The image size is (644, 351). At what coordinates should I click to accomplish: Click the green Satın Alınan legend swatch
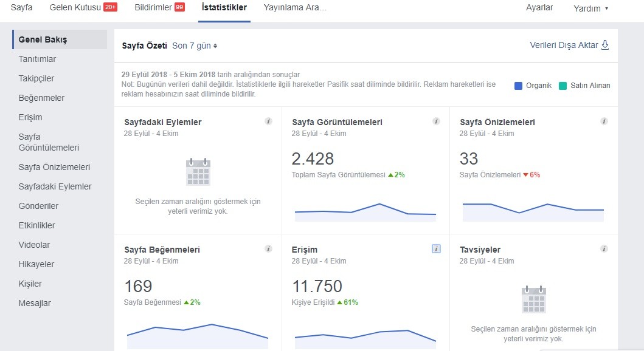563,86
